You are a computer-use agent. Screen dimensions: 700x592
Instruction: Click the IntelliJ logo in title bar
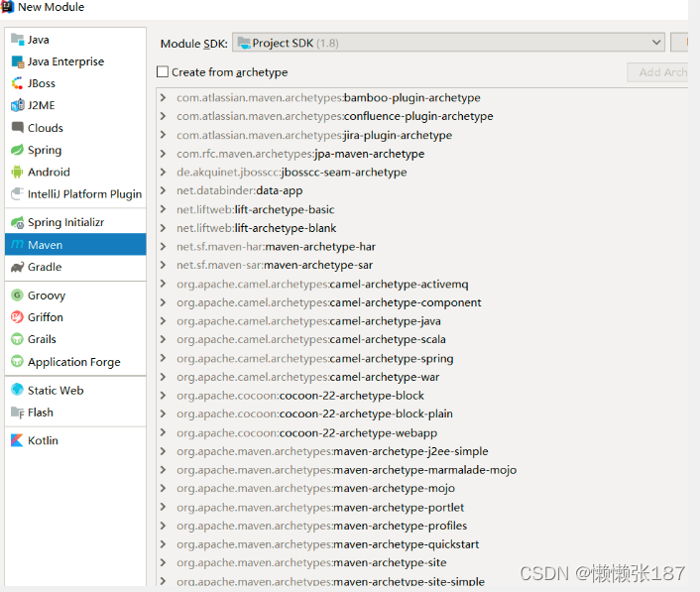(8, 7)
